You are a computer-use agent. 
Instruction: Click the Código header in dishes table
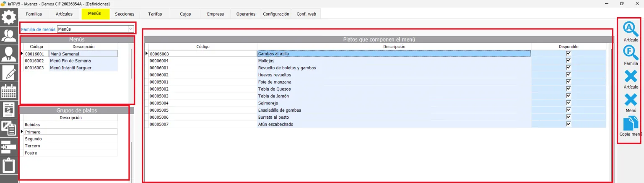[x=203, y=47]
